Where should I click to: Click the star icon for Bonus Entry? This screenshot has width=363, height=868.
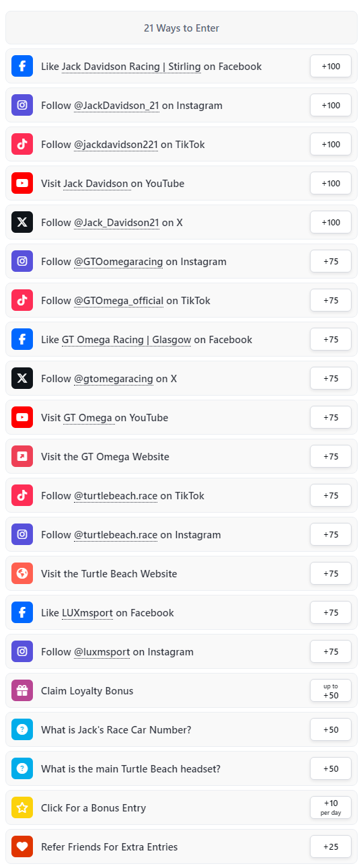(x=22, y=808)
